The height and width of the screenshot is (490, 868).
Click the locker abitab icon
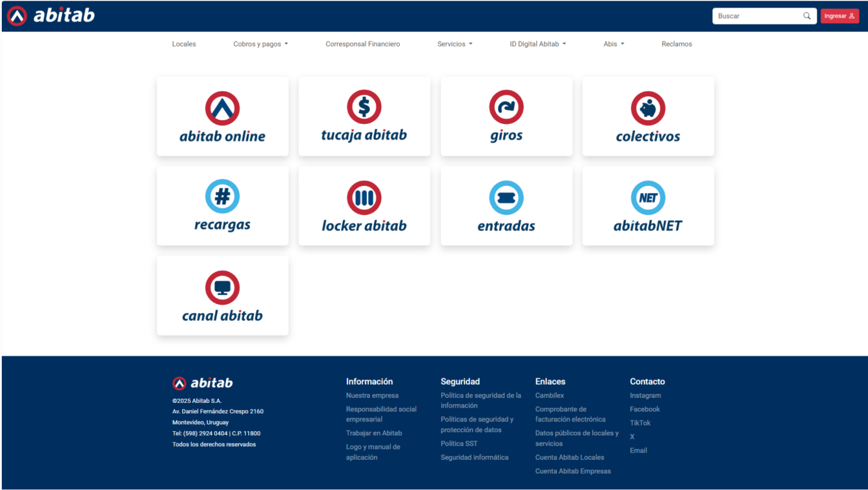pyautogui.click(x=364, y=198)
